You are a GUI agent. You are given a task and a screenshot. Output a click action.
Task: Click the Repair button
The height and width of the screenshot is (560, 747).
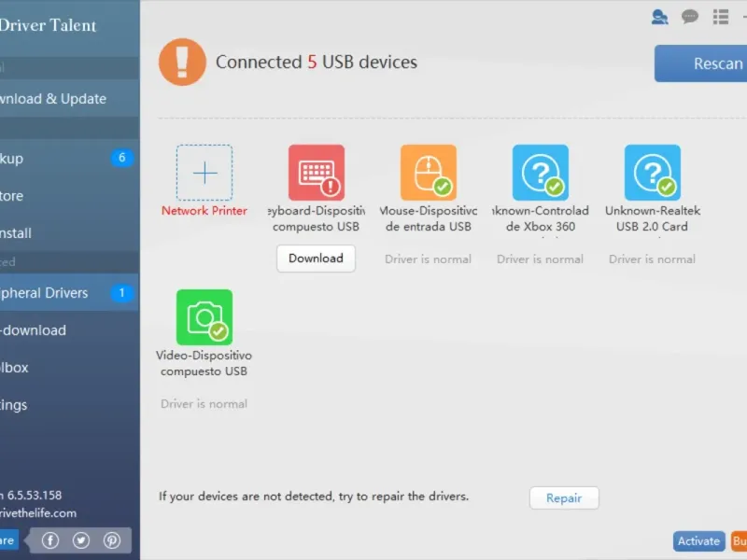click(x=564, y=498)
